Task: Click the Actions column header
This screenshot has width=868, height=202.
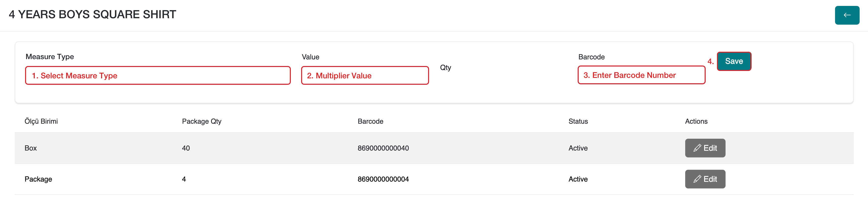Action: coord(696,121)
